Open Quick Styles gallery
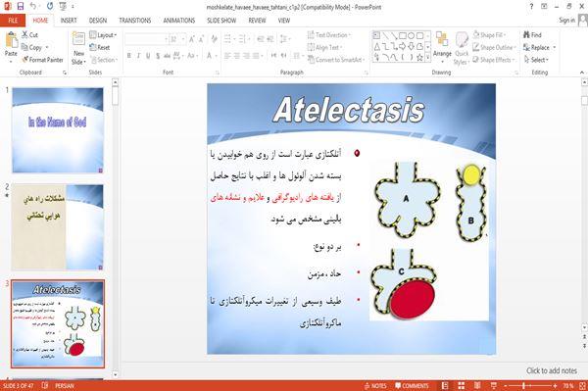Viewport: 588px width, 391px height. coord(462,49)
